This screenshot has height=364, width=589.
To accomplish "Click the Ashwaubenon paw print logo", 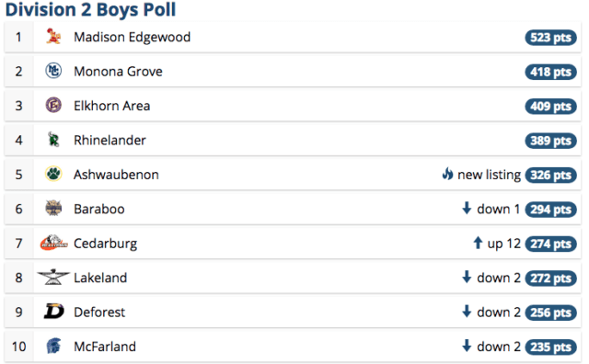I will click(x=53, y=174).
